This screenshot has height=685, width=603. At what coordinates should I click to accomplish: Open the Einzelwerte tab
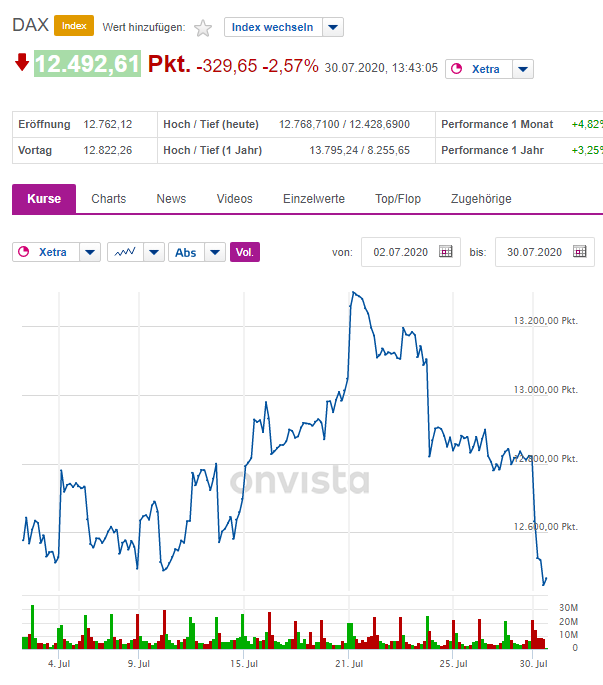coord(314,199)
